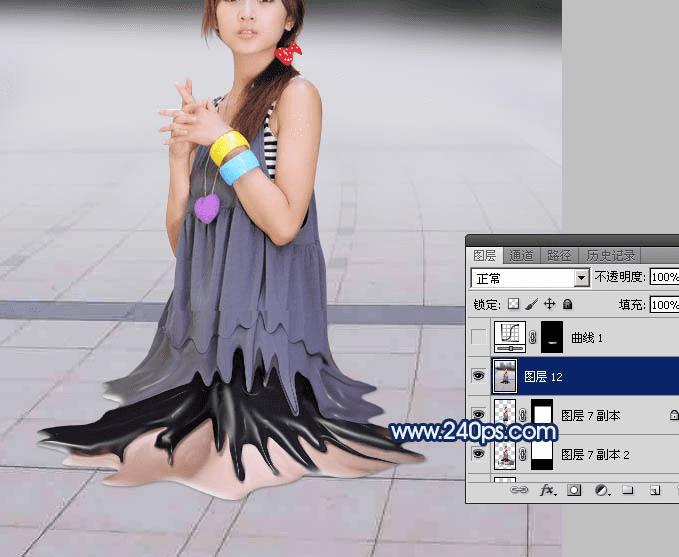
Task: Hide the 图层 12 layer
Action: [479, 376]
